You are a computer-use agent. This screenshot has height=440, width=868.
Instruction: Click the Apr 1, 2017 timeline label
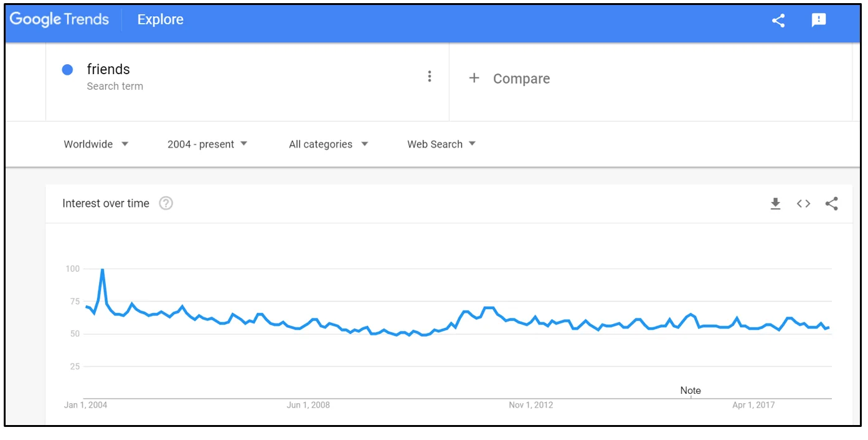pos(755,404)
